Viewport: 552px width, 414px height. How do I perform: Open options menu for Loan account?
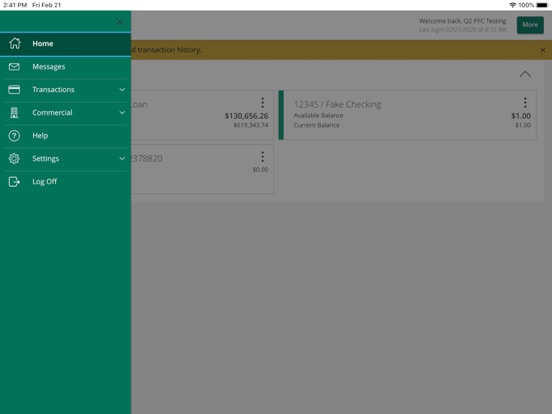click(263, 103)
